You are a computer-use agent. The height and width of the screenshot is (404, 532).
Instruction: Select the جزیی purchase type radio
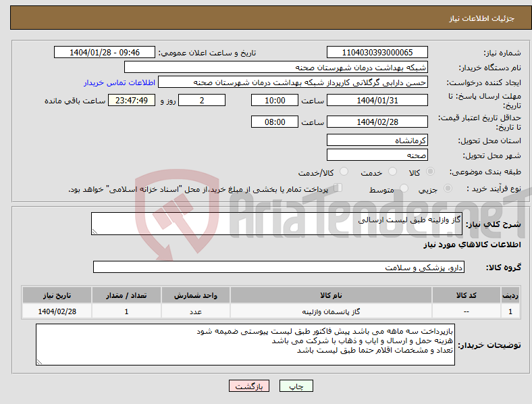pyautogui.click(x=448, y=188)
